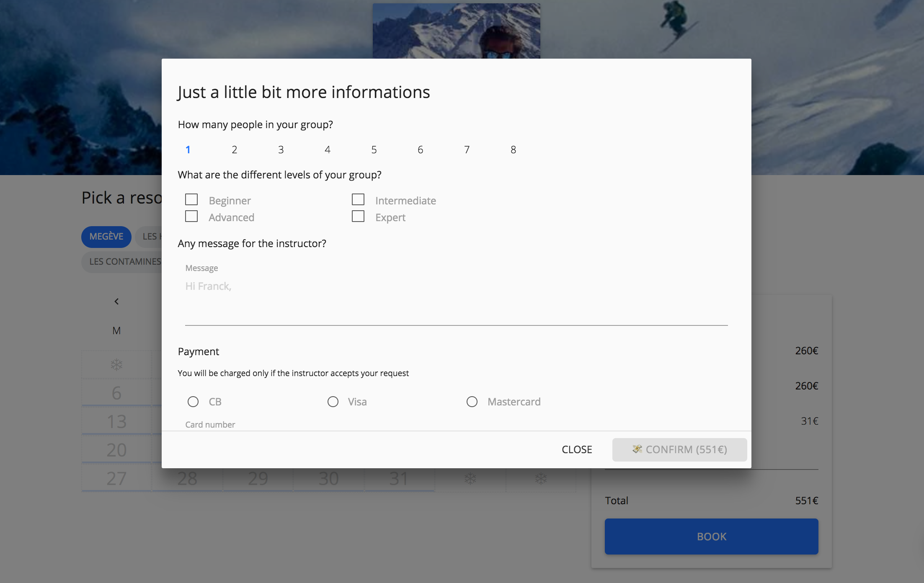
Task: Check the Intermediate level checkbox
Action: coord(358,200)
